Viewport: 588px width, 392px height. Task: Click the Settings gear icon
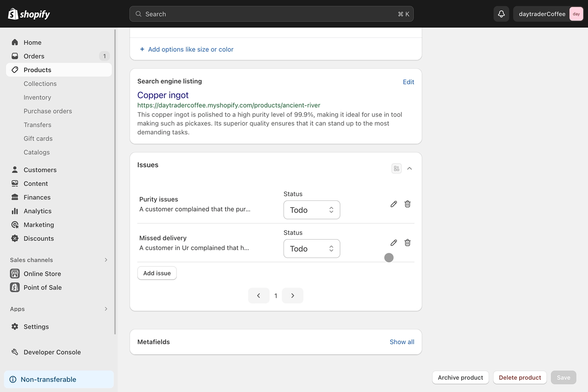(x=15, y=327)
